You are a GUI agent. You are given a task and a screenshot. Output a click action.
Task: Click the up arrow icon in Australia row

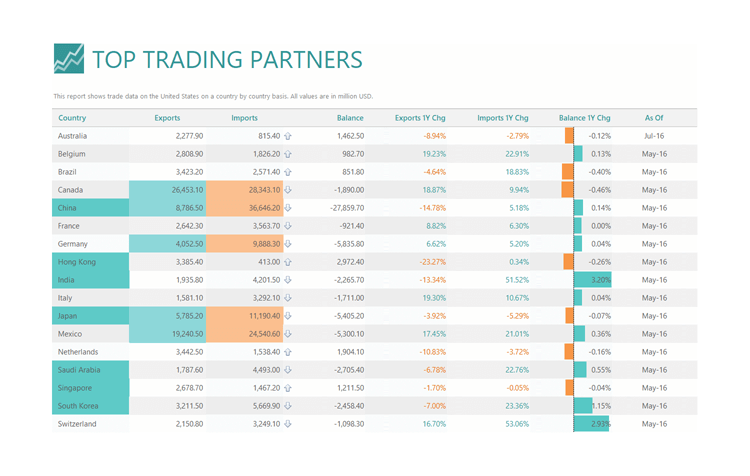click(287, 136)
